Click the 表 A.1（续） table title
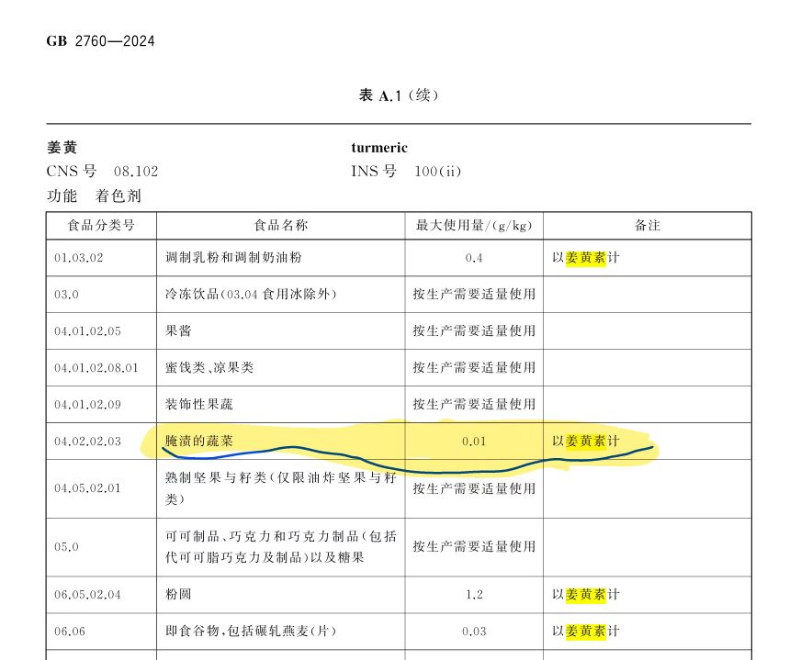 pos(399,95)
